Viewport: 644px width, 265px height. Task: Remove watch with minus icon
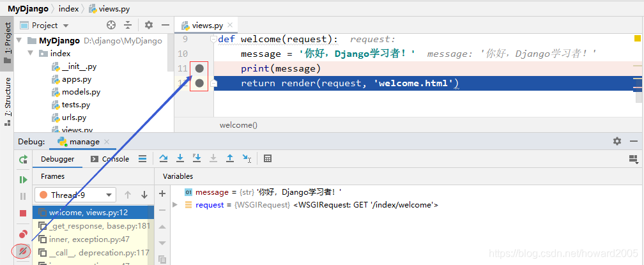coord(162,210)
